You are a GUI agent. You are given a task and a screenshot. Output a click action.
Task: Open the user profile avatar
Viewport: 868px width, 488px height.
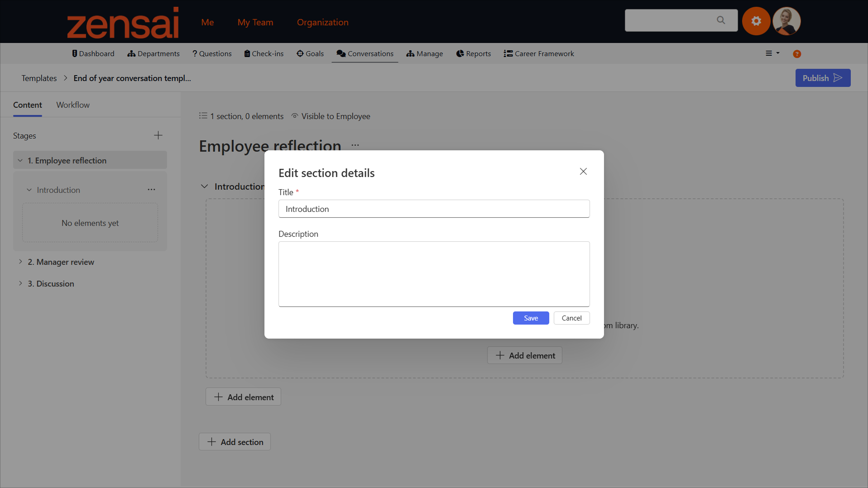click(786, 21)
